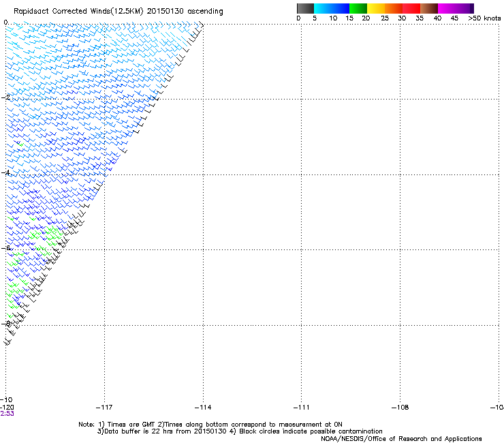Select the magenta 40-45 knots color swatch
504x443 pixels.
coord(447,8)
